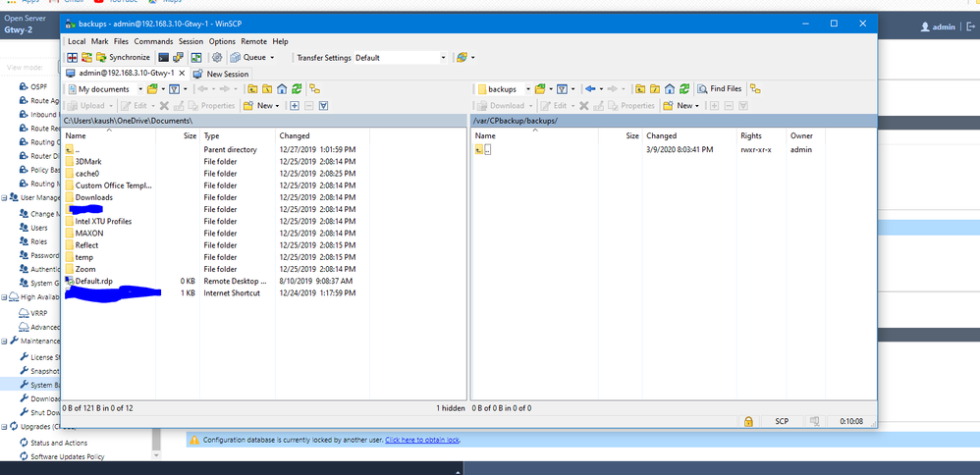Open the New Session tab
The width and height of the screenshot is (980, 475).
pos(222,74)
